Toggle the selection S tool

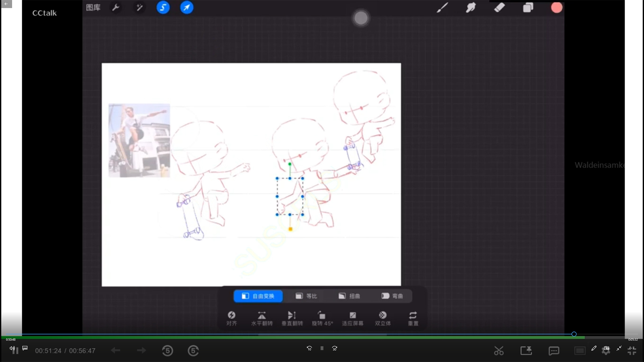tap(163, 7)
